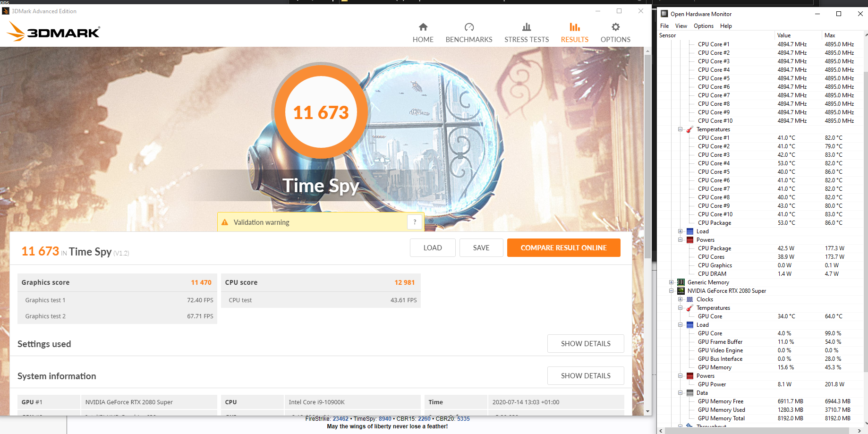Open the Options menu in Open Hardware Monitor
This screenshot has width=868, height=434.
pyautogui.click(x=704, y=26)
